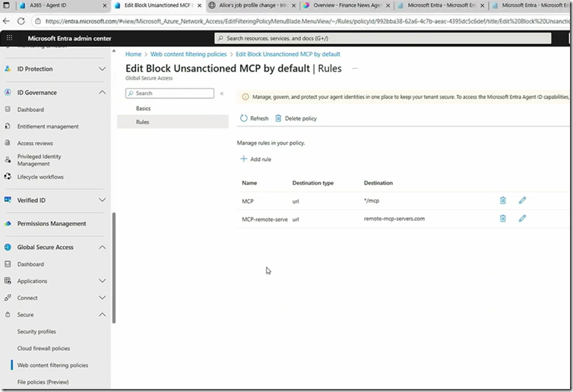
Task: Reload the page with browser refresh icon
Action: pyautogui.click(x=21, y=21)
